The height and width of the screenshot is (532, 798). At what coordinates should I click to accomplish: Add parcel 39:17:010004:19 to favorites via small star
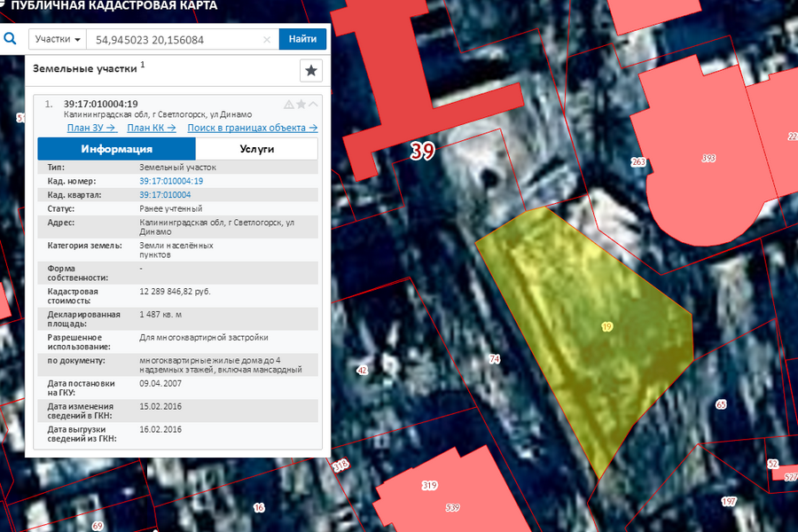pos(301,105)
